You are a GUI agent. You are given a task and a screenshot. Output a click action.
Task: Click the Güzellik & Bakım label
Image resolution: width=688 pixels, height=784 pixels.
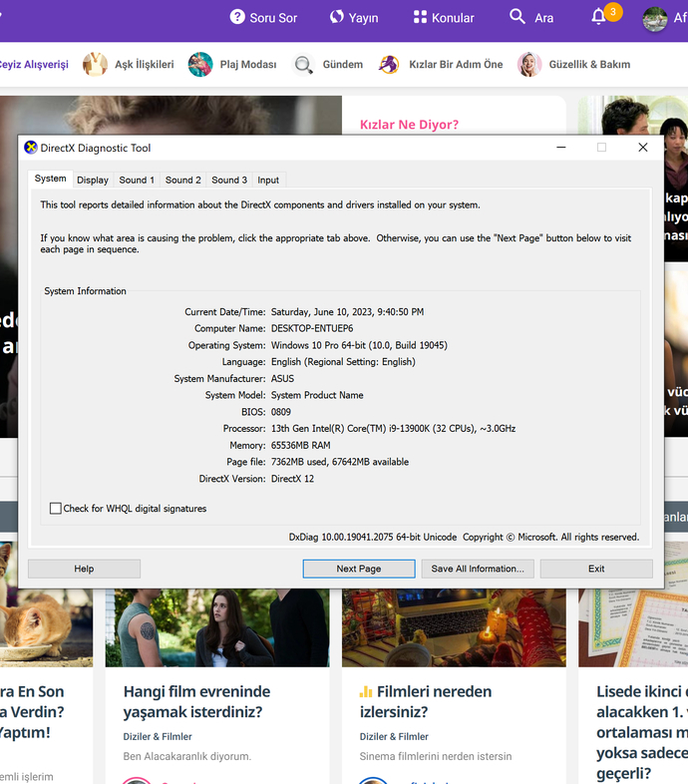(x=590, y=65)
